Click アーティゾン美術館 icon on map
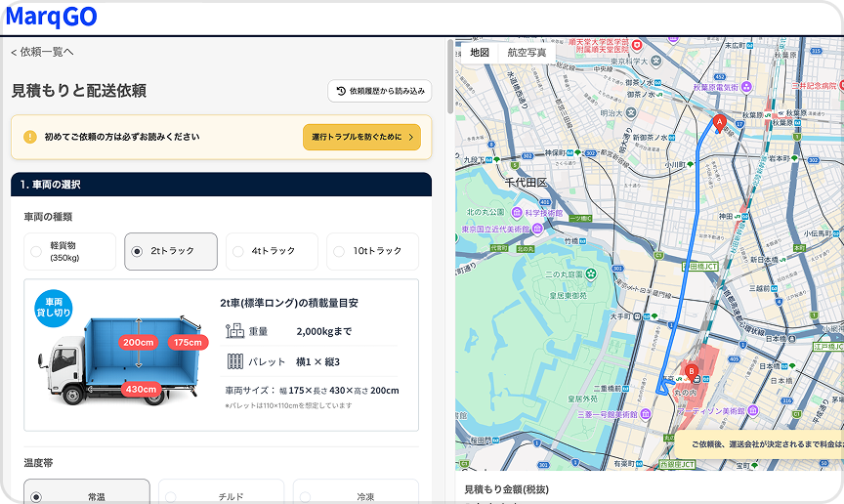Image resolution: width=844 pixels, height=504 pixels. pyautogui.click(x=753, y=411)
